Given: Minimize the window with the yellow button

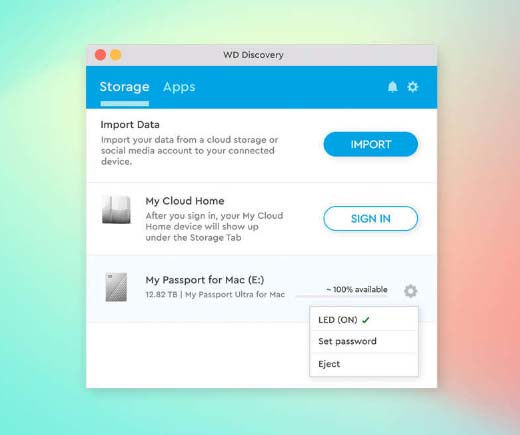Looking at the screenshot, I should 116,55.
